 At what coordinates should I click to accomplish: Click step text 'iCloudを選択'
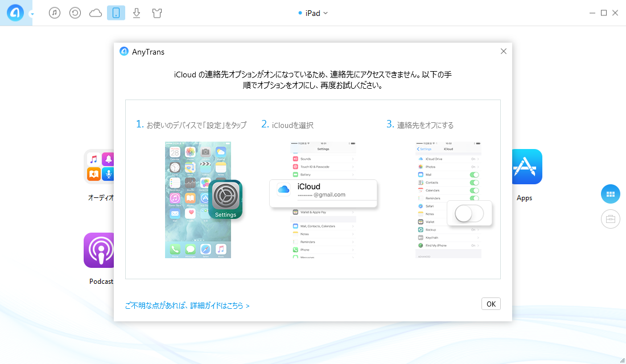click(x=293, y=125)
